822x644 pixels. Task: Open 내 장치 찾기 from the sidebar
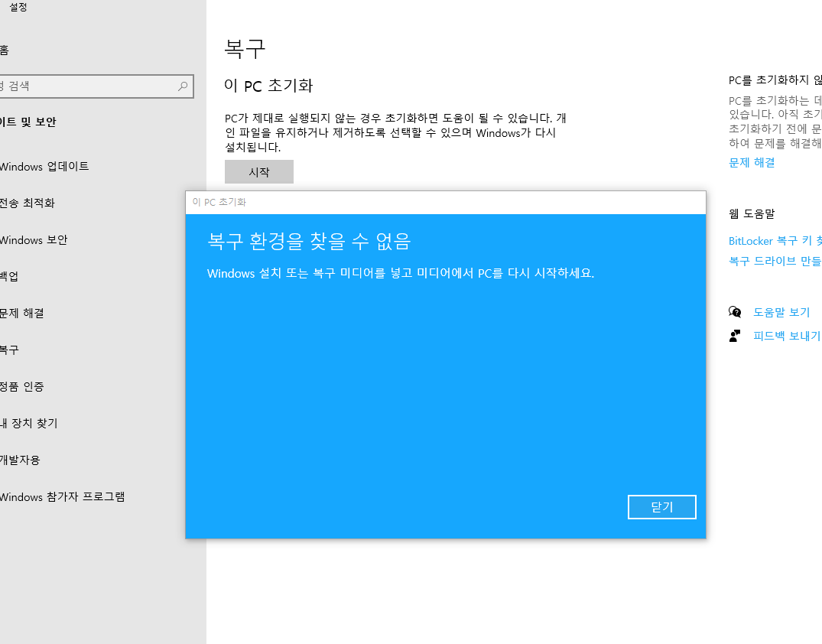27,423
